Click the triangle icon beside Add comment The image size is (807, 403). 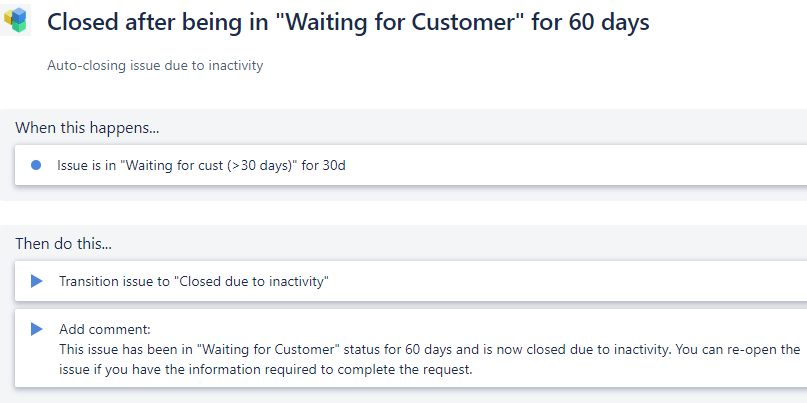click(37, 329)
